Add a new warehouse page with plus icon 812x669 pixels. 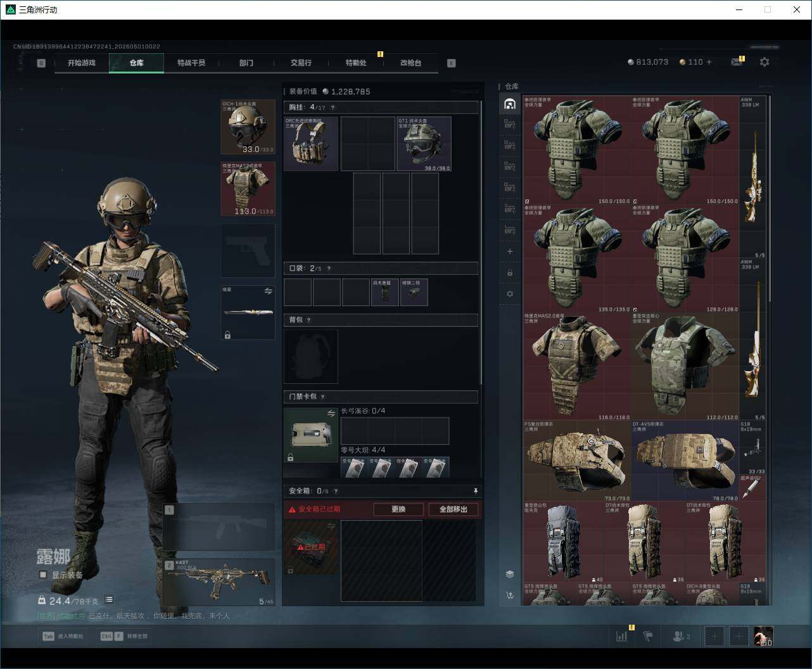(510, 252)
